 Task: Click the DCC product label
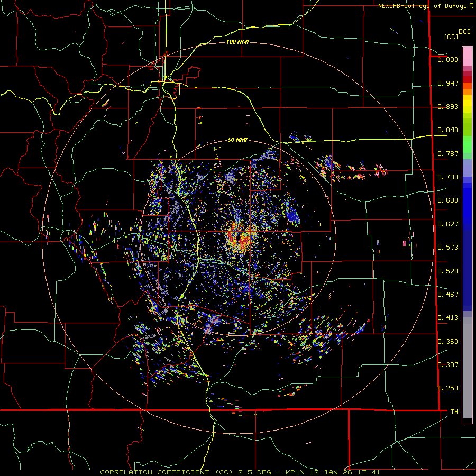point(464,32)
